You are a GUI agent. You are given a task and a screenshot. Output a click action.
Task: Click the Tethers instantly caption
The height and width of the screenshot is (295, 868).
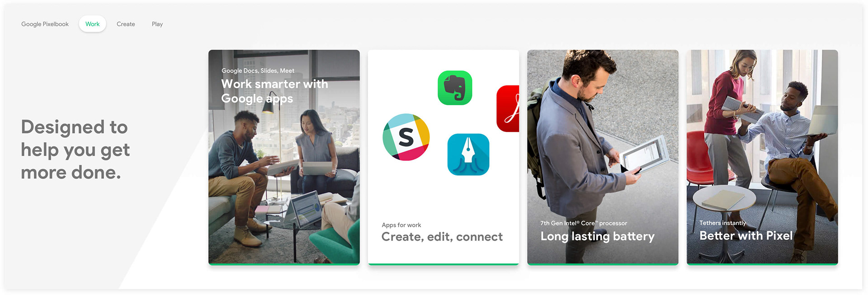pyautogui.click(x=722, y=223)
